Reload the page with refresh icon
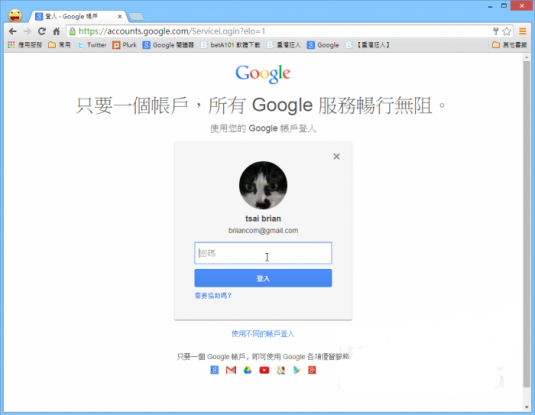The image size is (535, 415). tap(42, 31)
